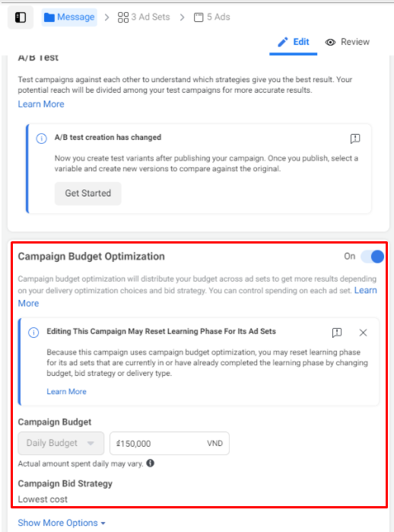Viewport: 394px width, 532px height.
Task: Click the Campaign Bid Strategy label
Action: pos(65,483)
